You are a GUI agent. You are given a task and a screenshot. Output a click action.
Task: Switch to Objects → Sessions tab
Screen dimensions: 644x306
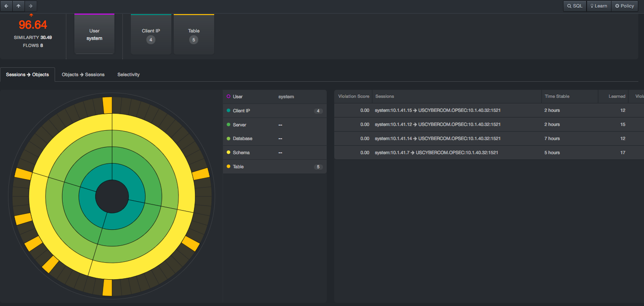[83, 75]
